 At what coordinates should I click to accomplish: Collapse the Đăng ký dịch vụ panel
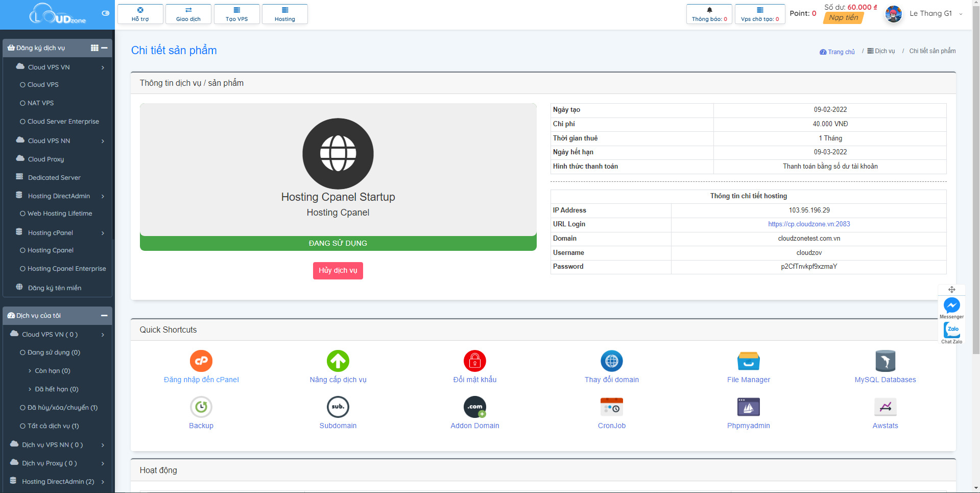pos(105,48)
